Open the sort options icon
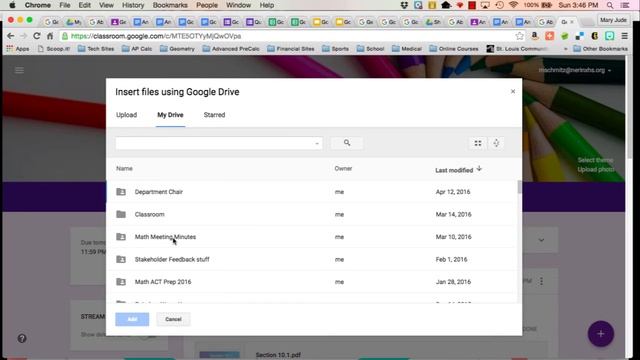Screen dimensions: 640x360 coord(496,143)
